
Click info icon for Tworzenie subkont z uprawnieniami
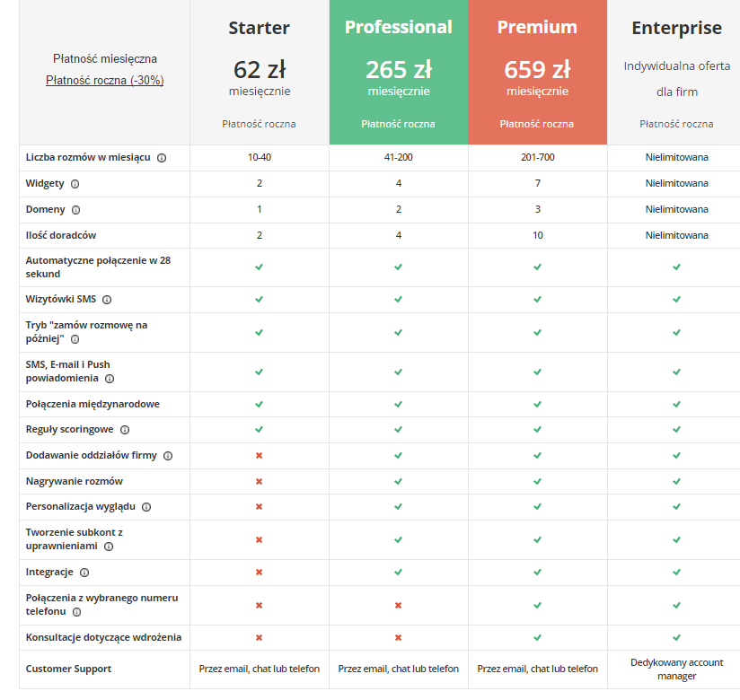point(109,547)
